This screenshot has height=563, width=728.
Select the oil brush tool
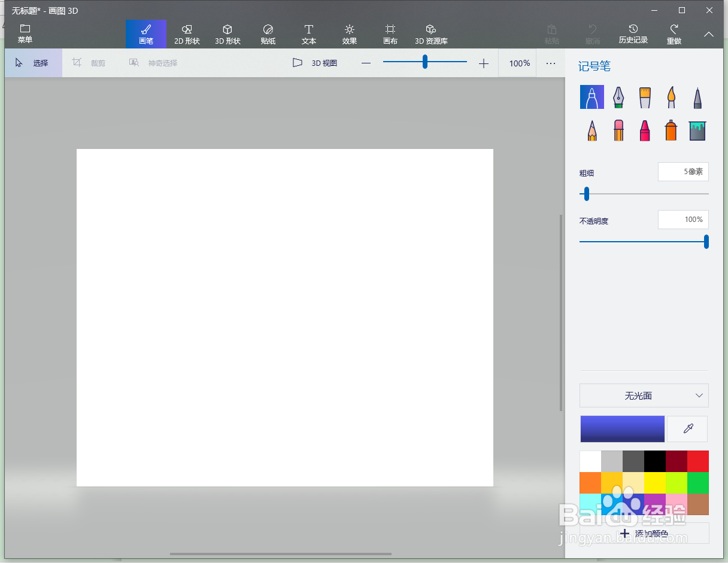tap(645, 97)
